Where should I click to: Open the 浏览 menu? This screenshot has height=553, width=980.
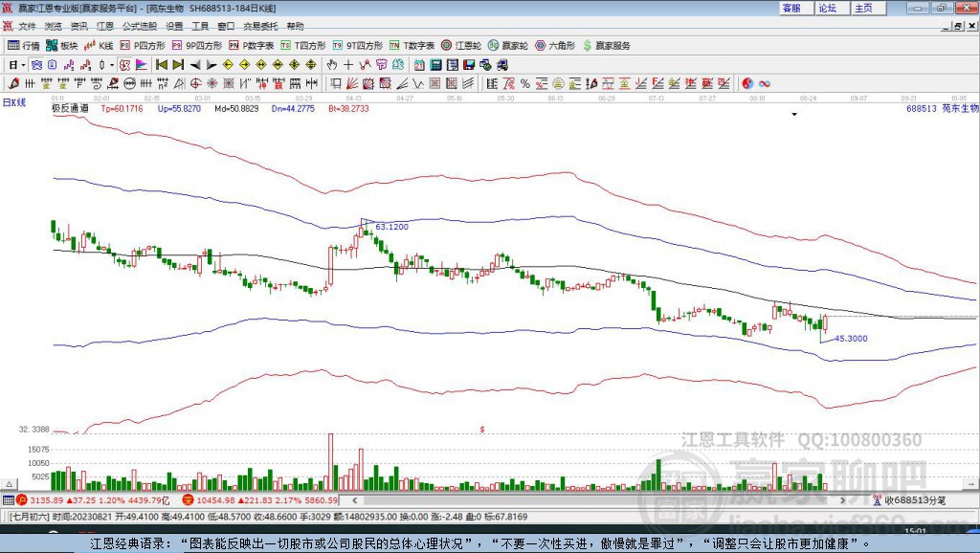pyautogui.click(x=54, y=26)
